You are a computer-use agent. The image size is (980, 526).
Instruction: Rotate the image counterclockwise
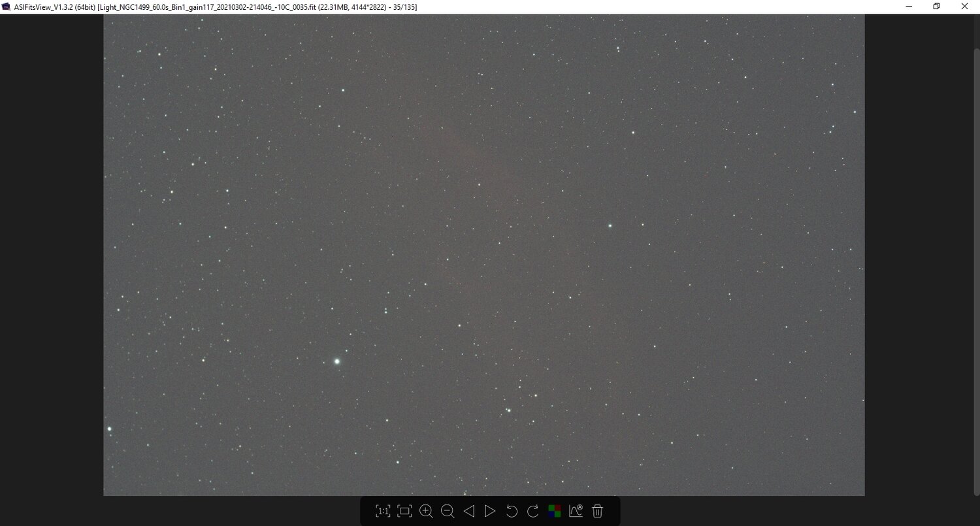click(x=512, y=511)
